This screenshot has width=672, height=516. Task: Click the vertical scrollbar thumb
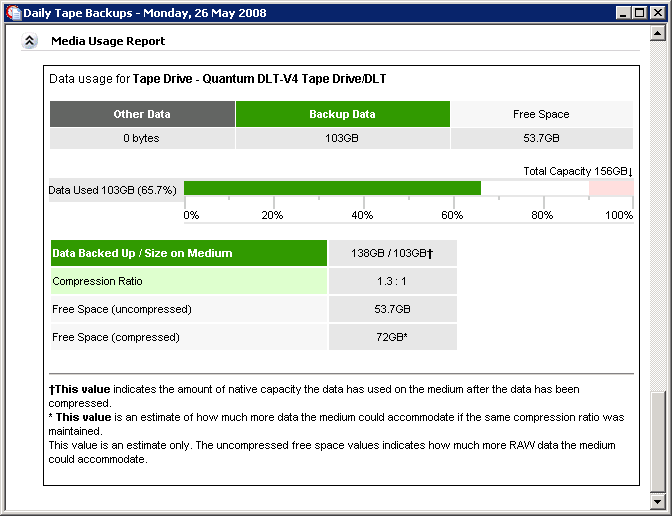pyautogui.click(x=657, y=440)
